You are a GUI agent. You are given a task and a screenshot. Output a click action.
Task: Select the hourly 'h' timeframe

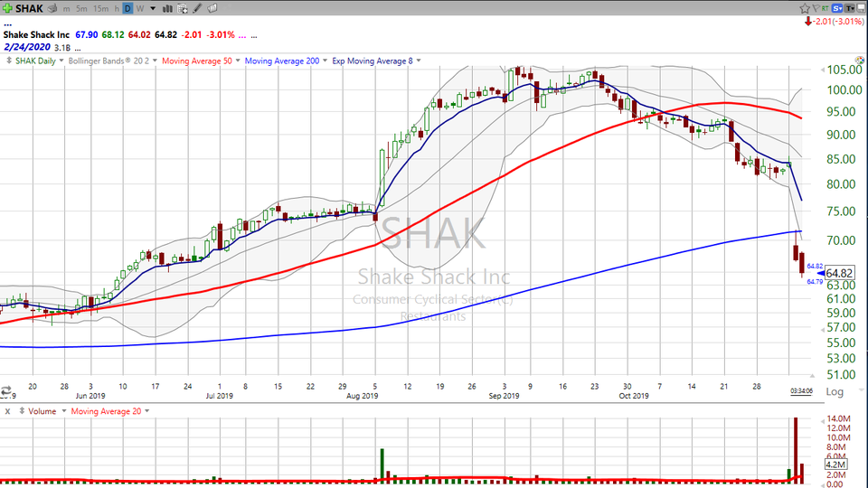coord(117,9)
